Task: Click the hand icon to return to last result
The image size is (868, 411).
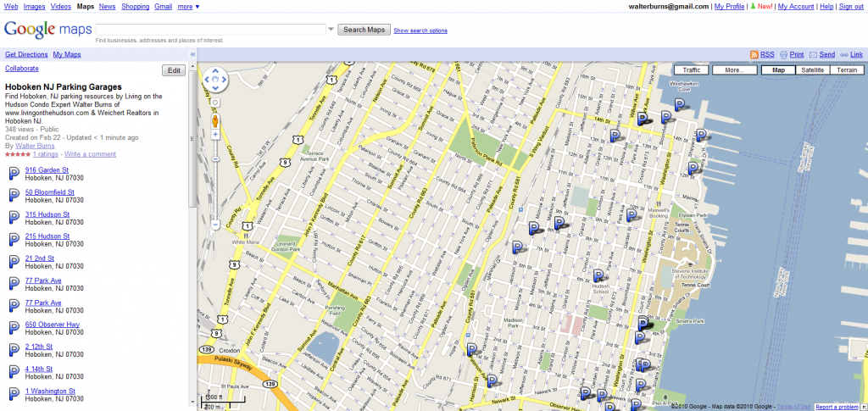Action: 215,80
